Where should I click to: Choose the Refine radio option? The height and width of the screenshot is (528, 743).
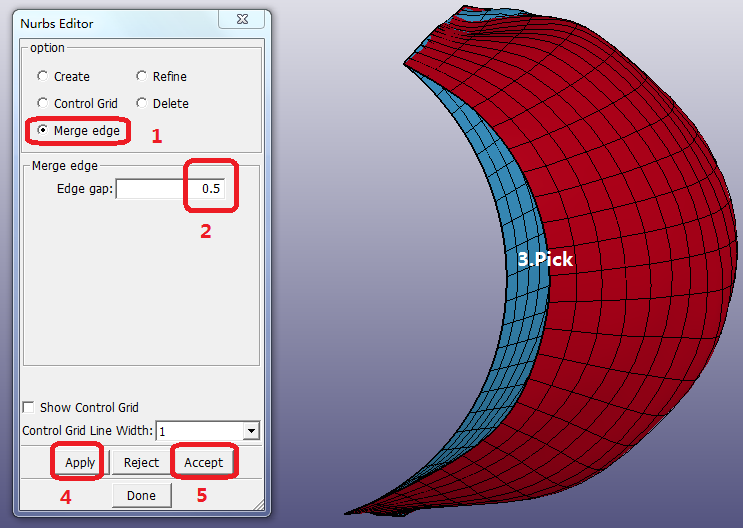141,76
